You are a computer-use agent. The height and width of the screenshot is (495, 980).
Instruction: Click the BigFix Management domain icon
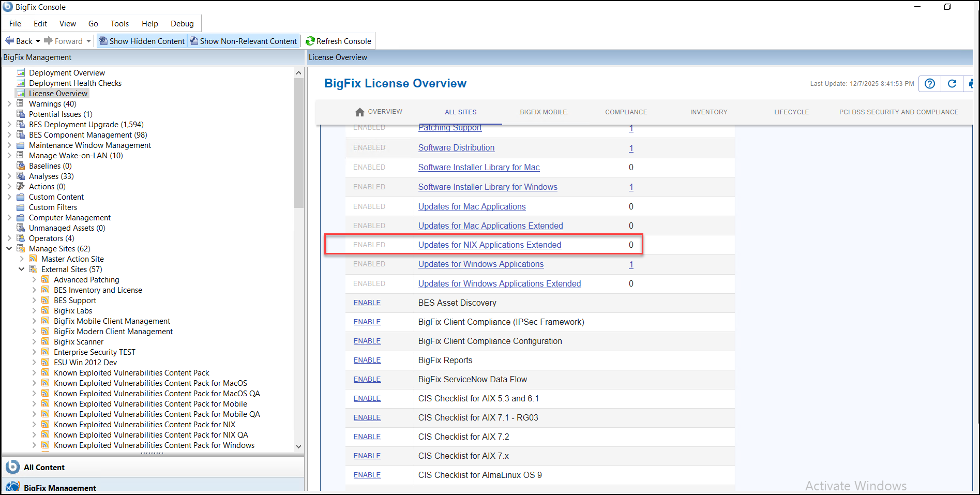point(12,487)
